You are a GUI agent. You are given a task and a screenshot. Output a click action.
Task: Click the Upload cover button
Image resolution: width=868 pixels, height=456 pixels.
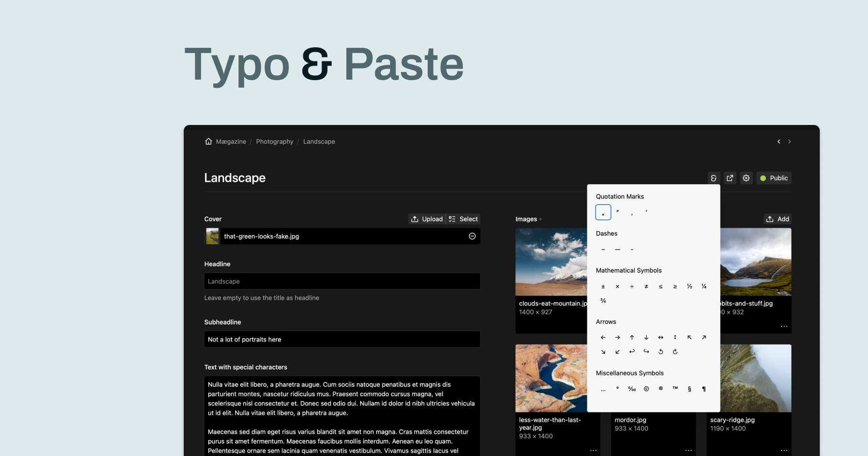[427, 219]
